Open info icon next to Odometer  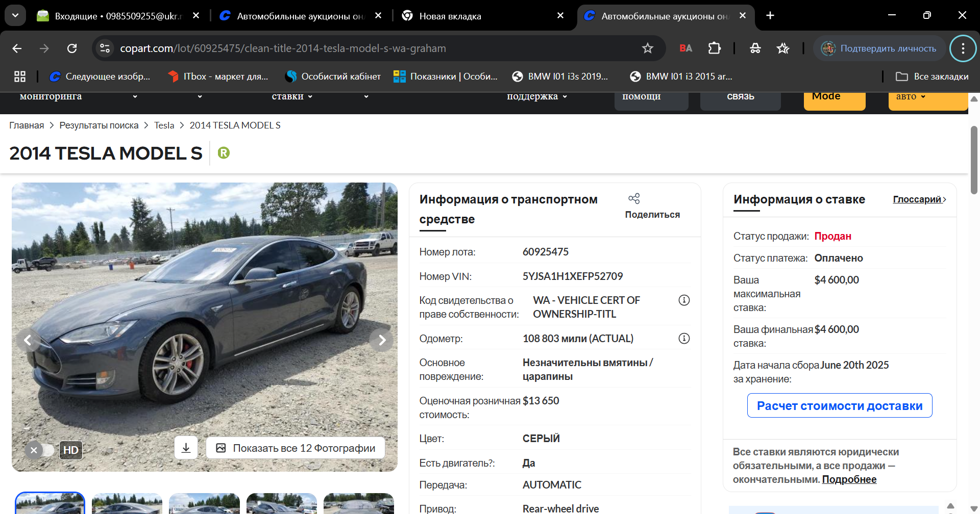[x=684, y=339]
